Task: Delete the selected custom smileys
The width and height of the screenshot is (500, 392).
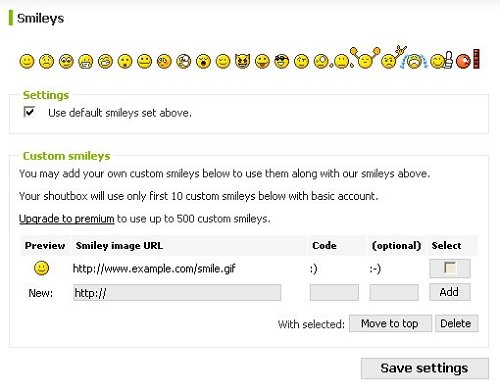Action: click(x=456, y=323)
